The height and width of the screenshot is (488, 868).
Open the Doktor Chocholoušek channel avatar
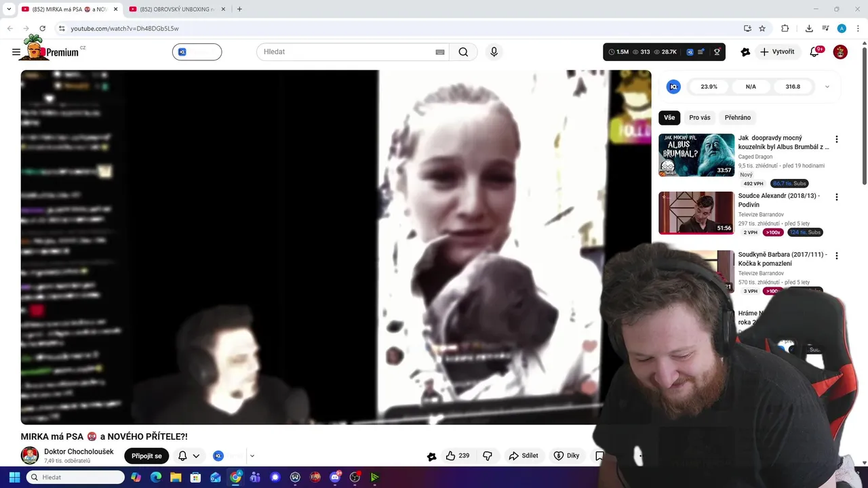point(30,455)
